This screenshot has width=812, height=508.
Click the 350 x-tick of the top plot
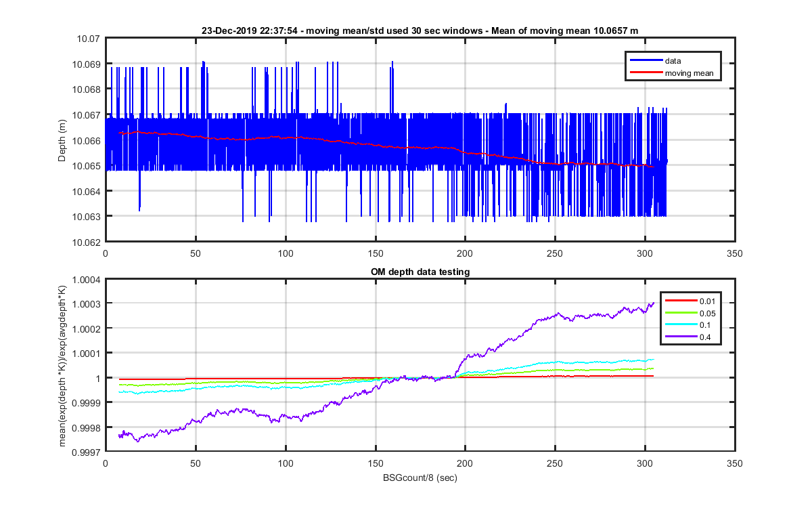pyautogui.click(x=735, y=253)
